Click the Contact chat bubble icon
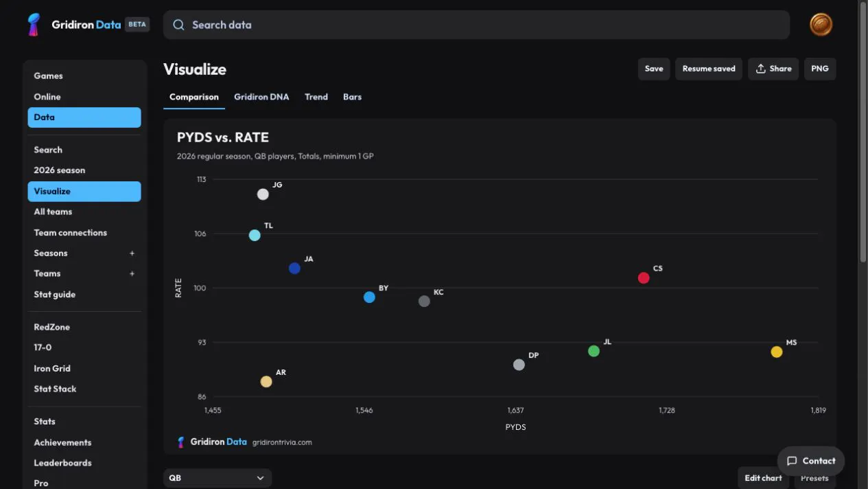The width and height of the screenshot is (868, 489). coord(792,461)
